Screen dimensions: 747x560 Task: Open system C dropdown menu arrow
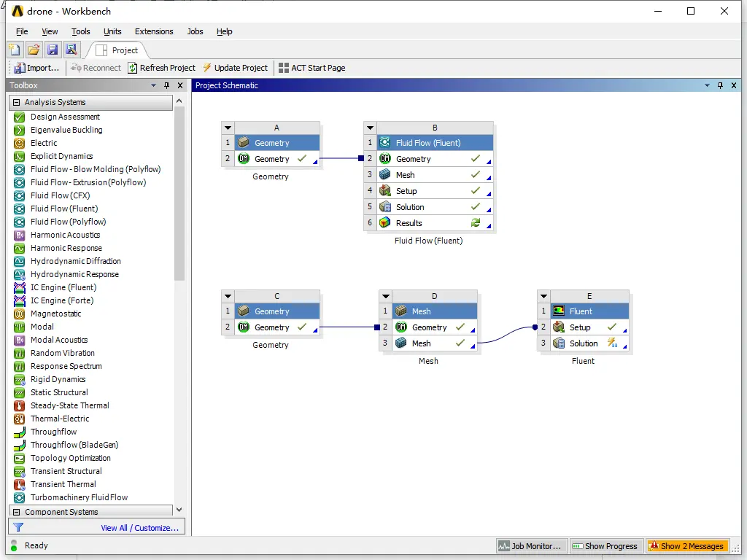[x=228, y=296]
